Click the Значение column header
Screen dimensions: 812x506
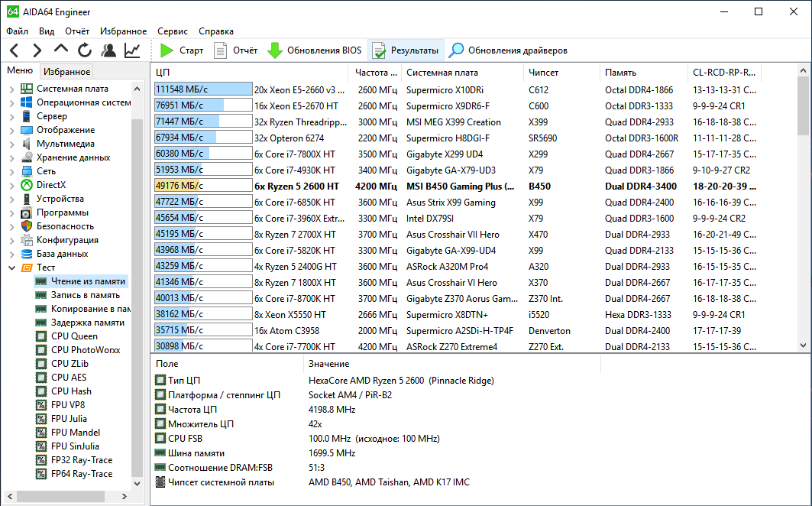point(452,364)
